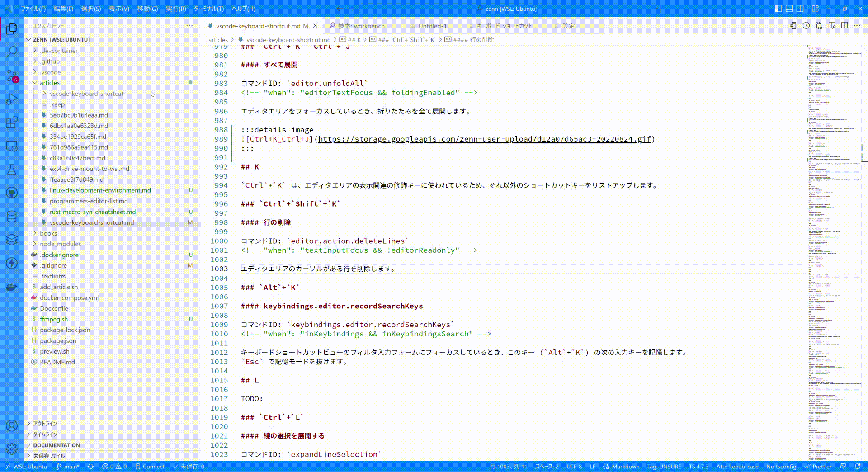The height and width of the screenshot is (472, 868).
Task: Click Markdown language mode
Action: [626, 467]
